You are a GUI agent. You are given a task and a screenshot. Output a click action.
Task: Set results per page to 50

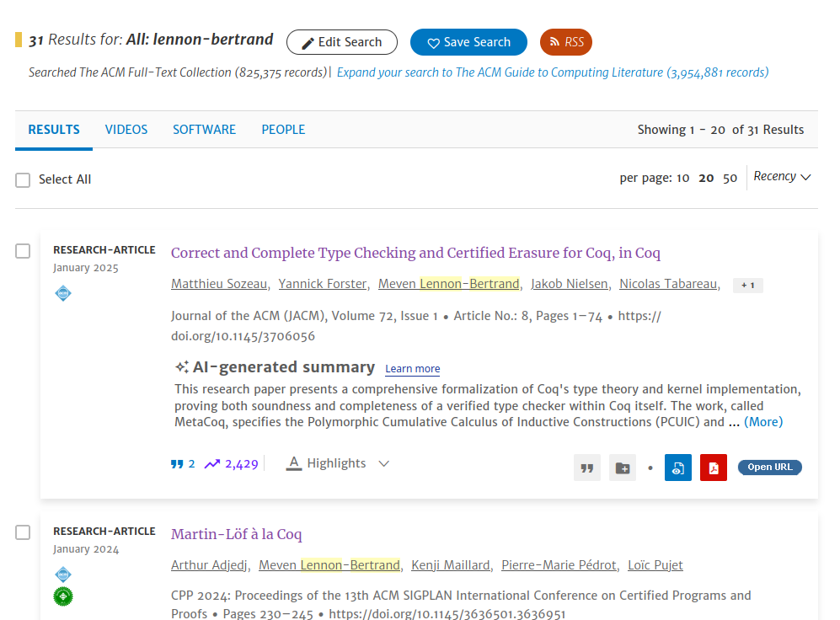click(730, 178)
